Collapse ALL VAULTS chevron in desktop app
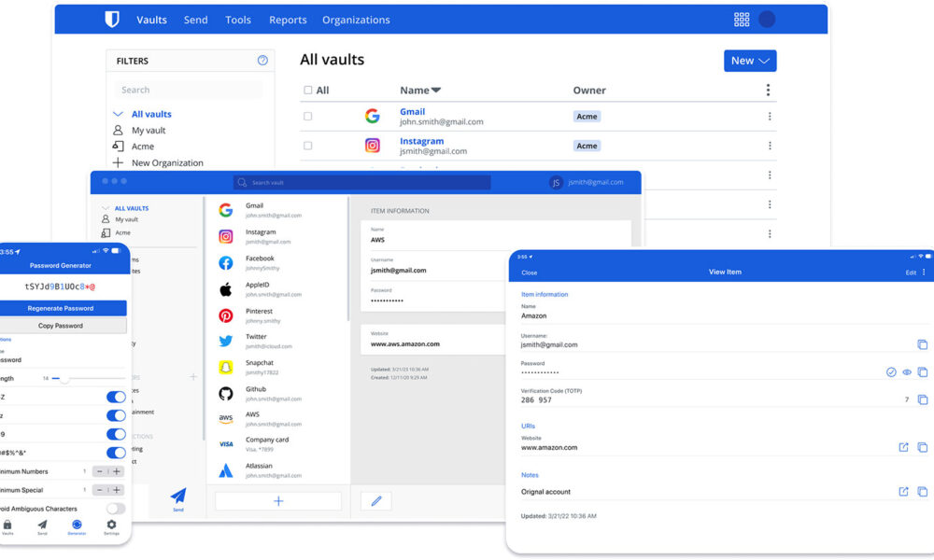The height and width of the screenshot is (560, 934). [x=106, y=208]
